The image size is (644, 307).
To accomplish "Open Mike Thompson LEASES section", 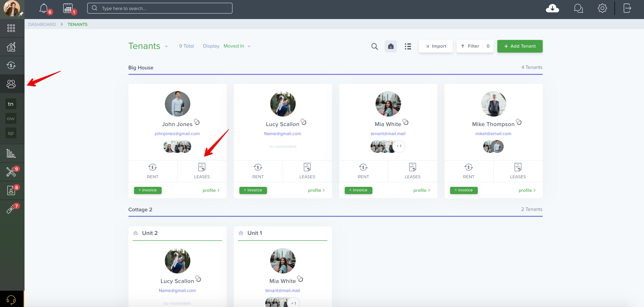I will [518, 171].
